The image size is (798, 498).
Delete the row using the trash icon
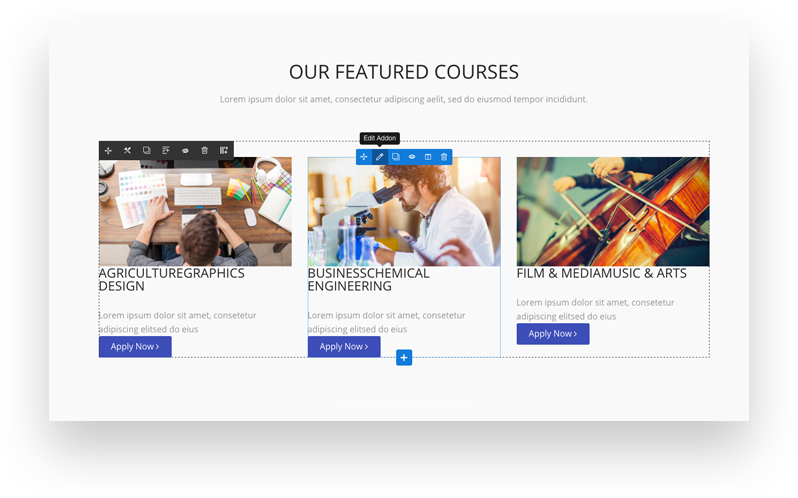point(205,151)
